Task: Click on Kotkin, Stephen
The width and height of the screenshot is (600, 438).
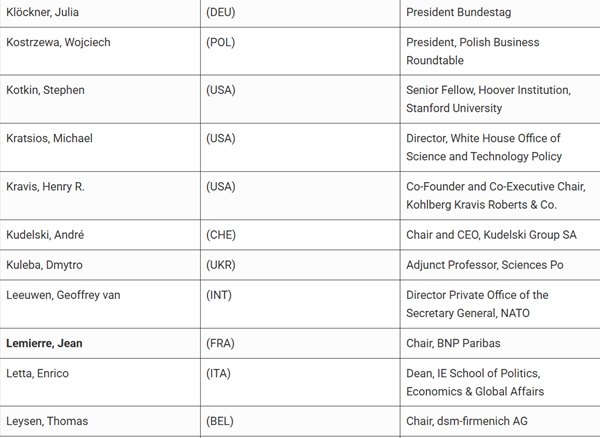Action: click(45, 90)
